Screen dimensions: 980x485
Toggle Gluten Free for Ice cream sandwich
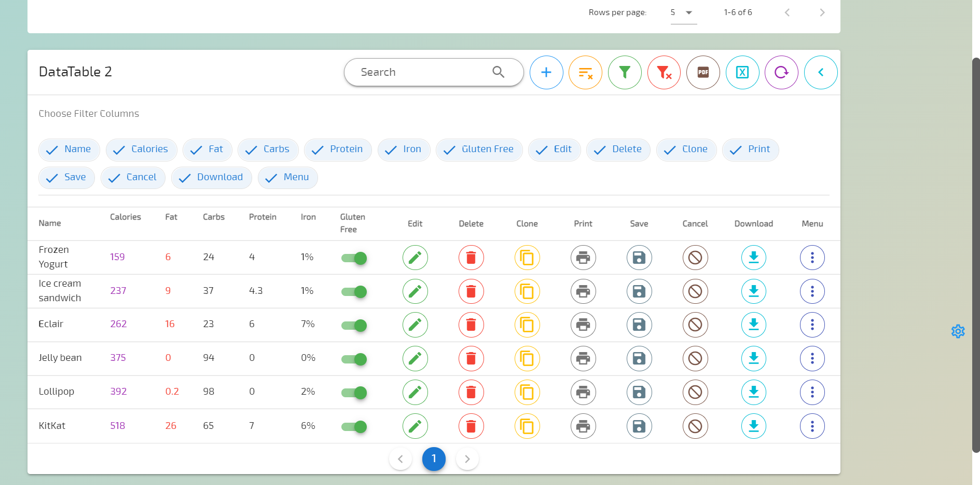pos(354,292)
